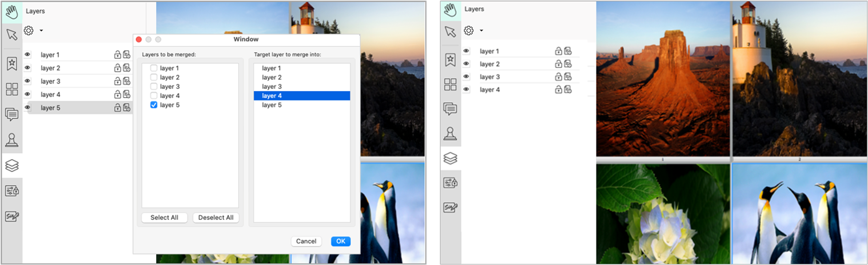This screenshot has height=265, width=868.
Task: Click Deselect All in the merge dialog
Action: [x=216, y=218]
